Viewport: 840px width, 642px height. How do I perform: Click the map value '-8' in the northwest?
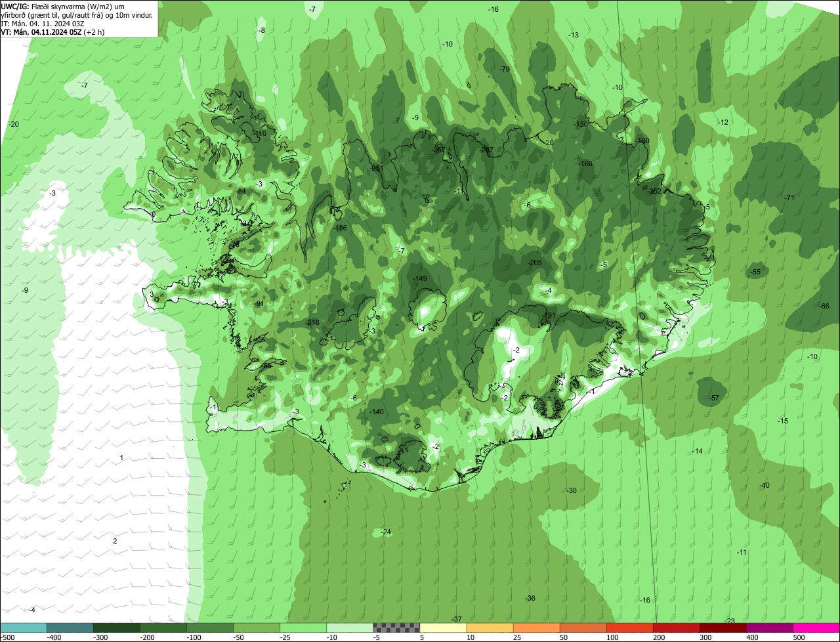coord(262,30)
